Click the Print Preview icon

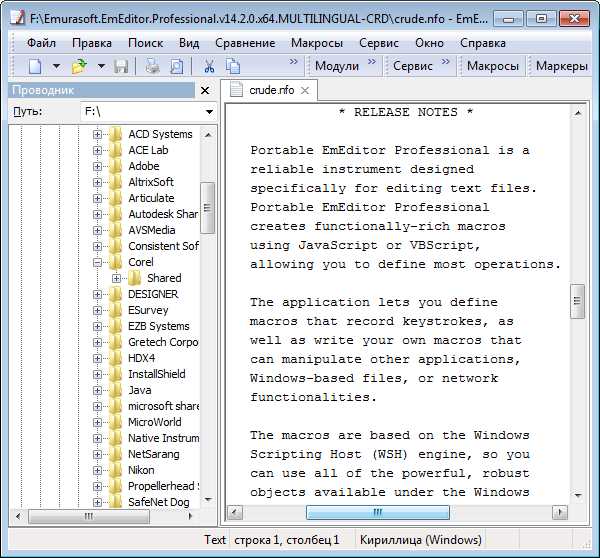point(176,66)
